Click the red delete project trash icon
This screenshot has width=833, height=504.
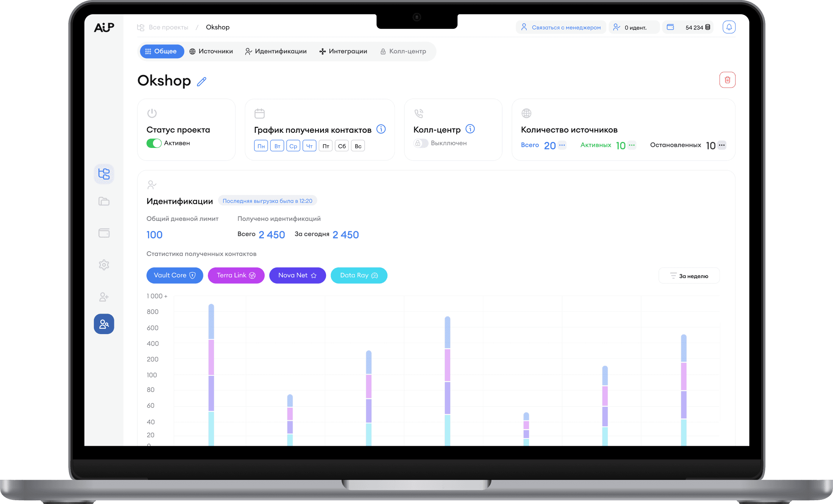click(727, 80)
